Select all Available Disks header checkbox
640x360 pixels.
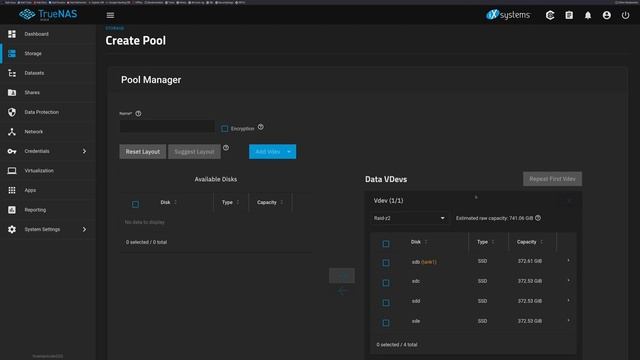135,204
